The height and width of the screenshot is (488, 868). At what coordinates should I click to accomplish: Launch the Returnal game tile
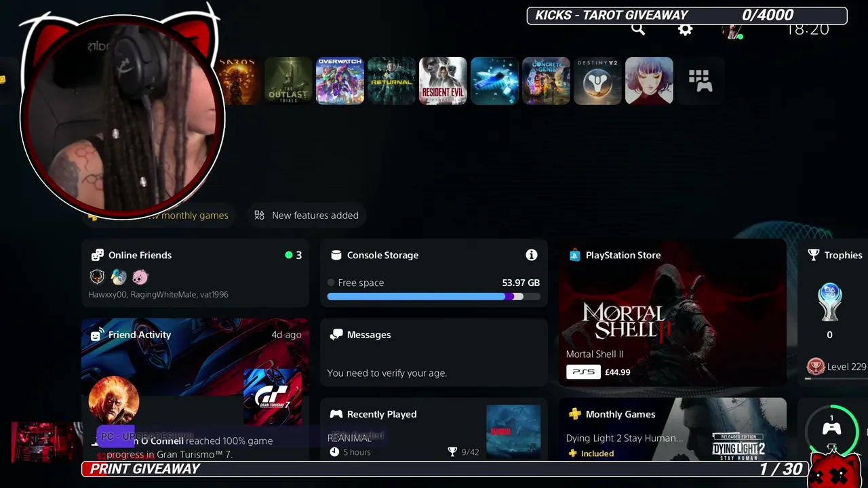[x=391, y=81]
